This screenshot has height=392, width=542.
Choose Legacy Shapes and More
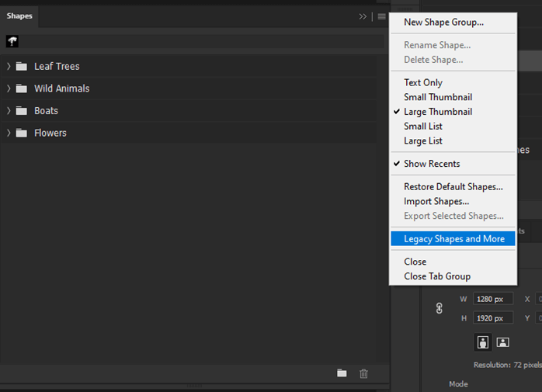[x=453, y=239]
